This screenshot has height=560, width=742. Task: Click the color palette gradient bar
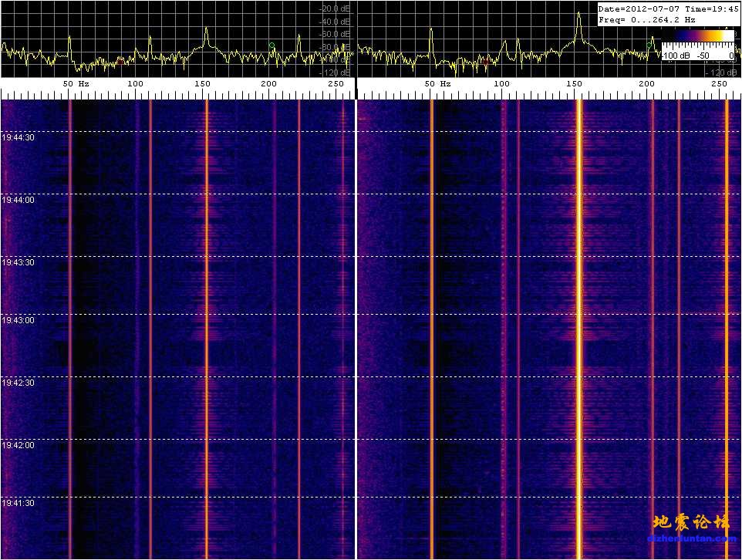pyautogui.click(x=698, y=36)
